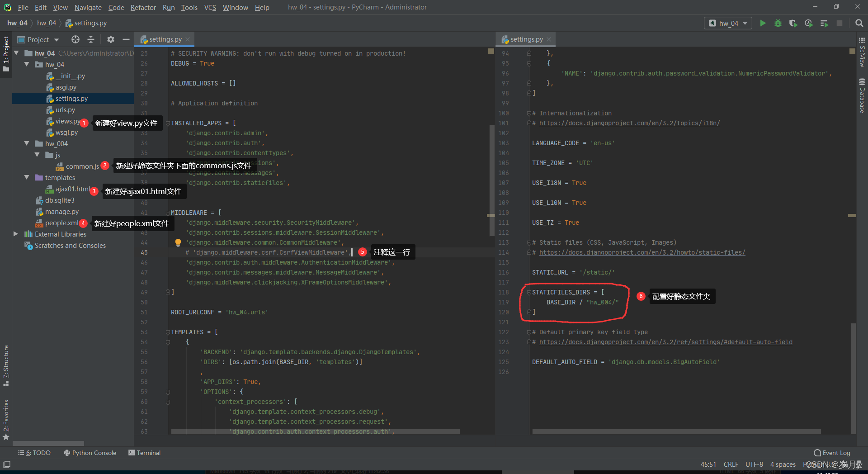Click the disabled stop button

click(840, 23)
